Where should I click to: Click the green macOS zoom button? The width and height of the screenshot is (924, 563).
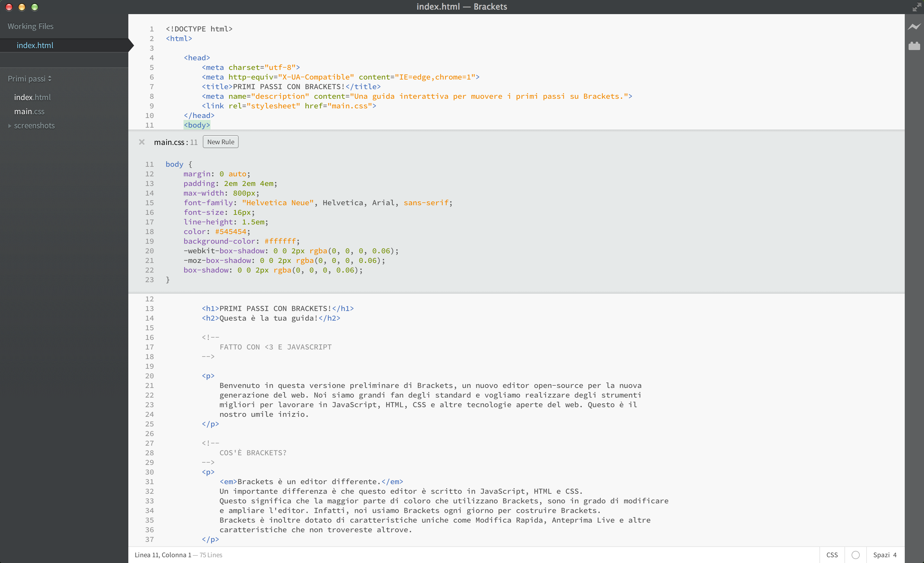[x=35, y=7]
